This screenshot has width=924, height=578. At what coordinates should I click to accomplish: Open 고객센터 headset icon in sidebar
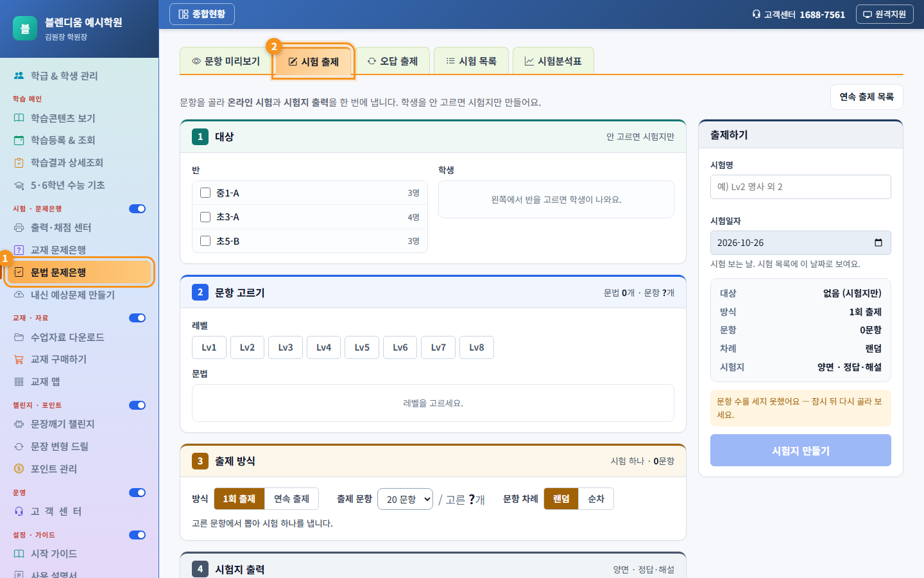[19, 511]
